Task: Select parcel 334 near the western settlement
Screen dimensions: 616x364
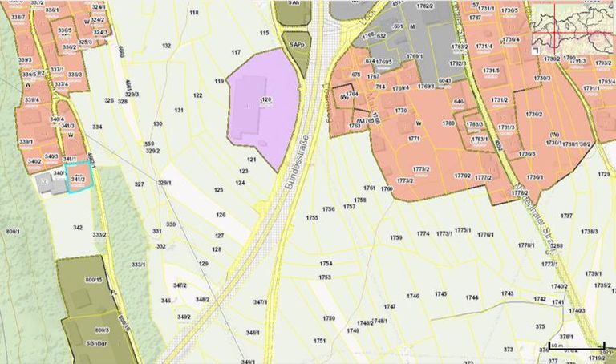Action: [98, 127]
